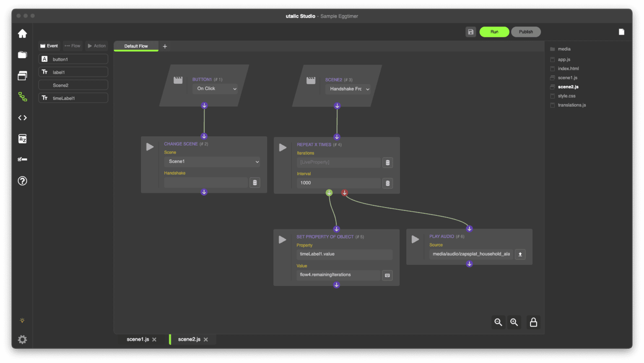Publish the project
644x363 pixels.
click(525, 31)
